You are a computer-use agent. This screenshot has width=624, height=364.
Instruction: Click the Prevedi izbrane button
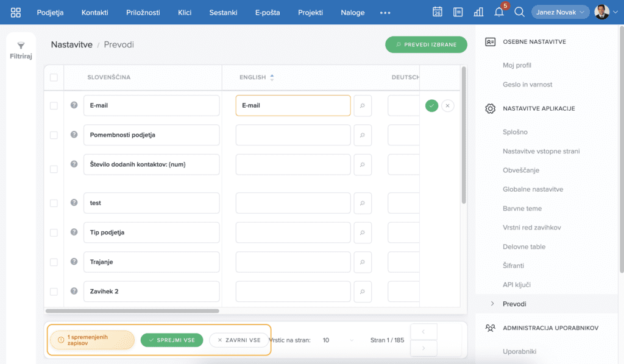(x=426, y=44)
